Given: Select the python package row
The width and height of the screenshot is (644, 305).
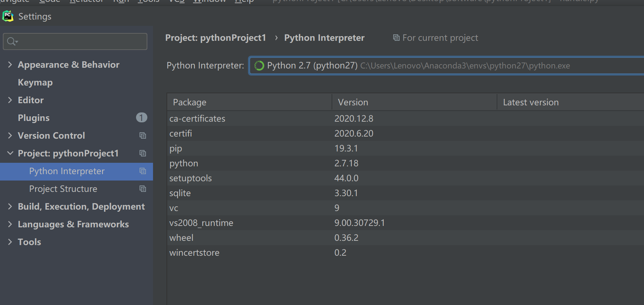Looking at the screenshot, I should click(x=406, y=163).
